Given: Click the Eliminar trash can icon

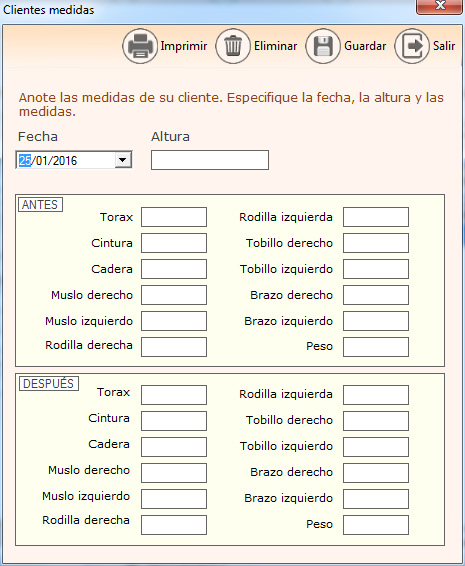Looking at the screenshot, I should [x=233, y=46].
